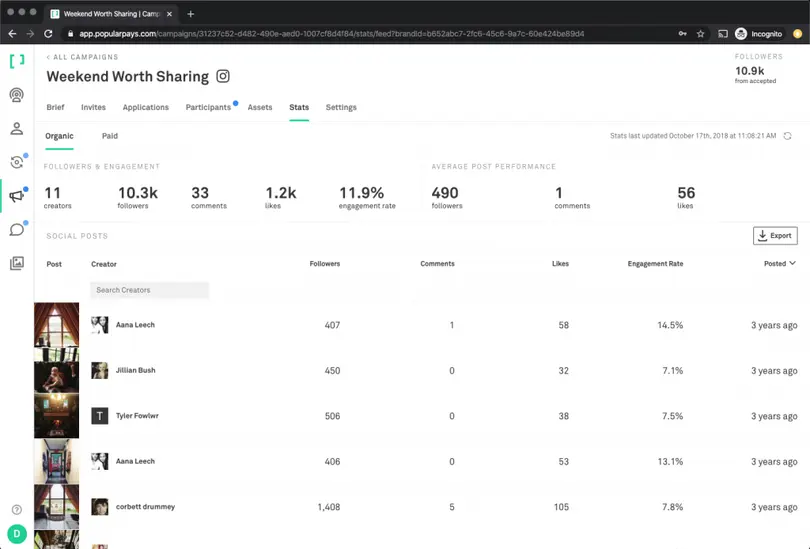Screen dimensions: 810x549
Task: Open the broadcast podcast icon in sidebar
Action: [16, 96]
